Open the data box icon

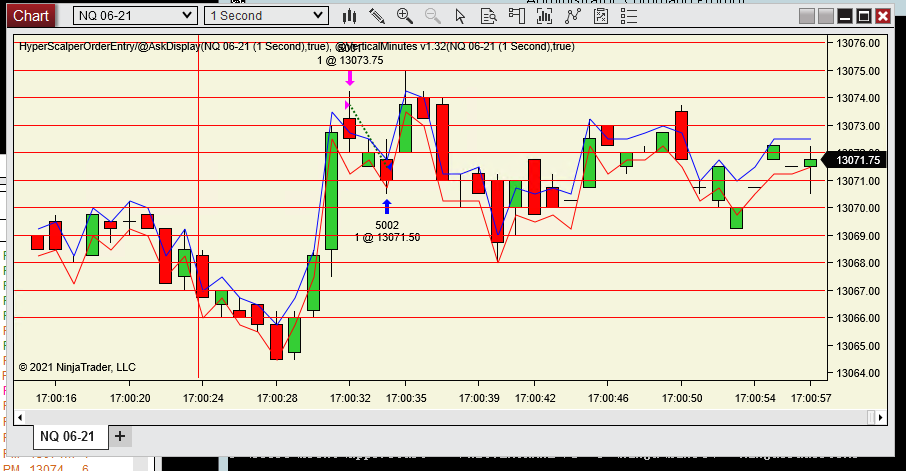coord(488,16)
